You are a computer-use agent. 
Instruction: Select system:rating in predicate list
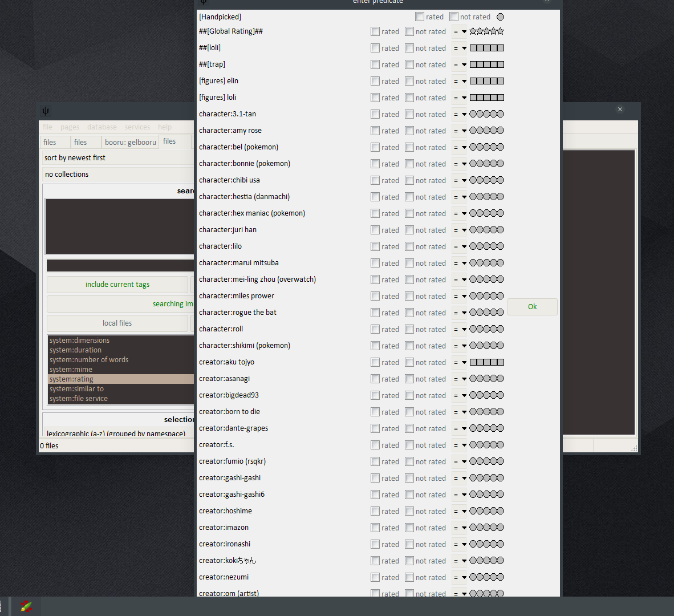coord(121,379)
